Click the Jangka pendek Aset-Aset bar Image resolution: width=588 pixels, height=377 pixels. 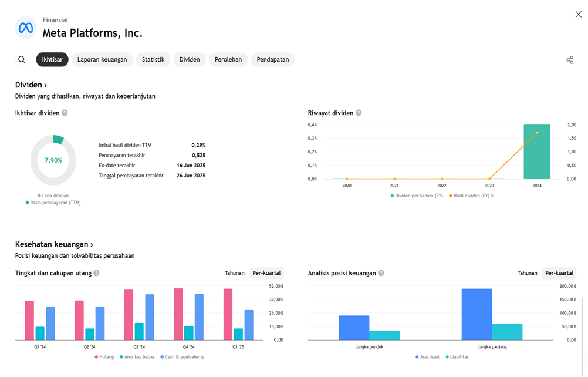tap(354, 328)
